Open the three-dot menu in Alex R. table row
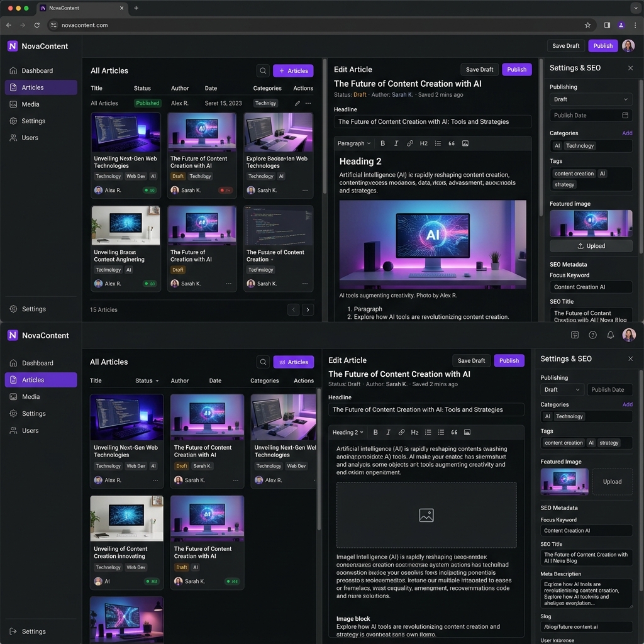The image size is (644, 644). (308, 103)
